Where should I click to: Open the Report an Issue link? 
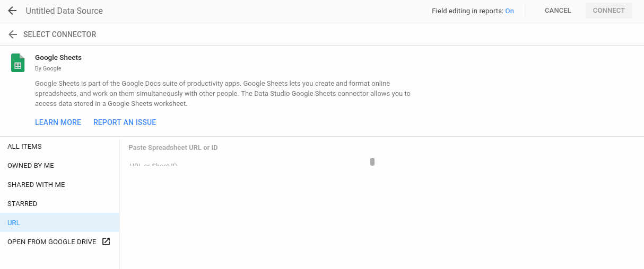click(125, 122)
